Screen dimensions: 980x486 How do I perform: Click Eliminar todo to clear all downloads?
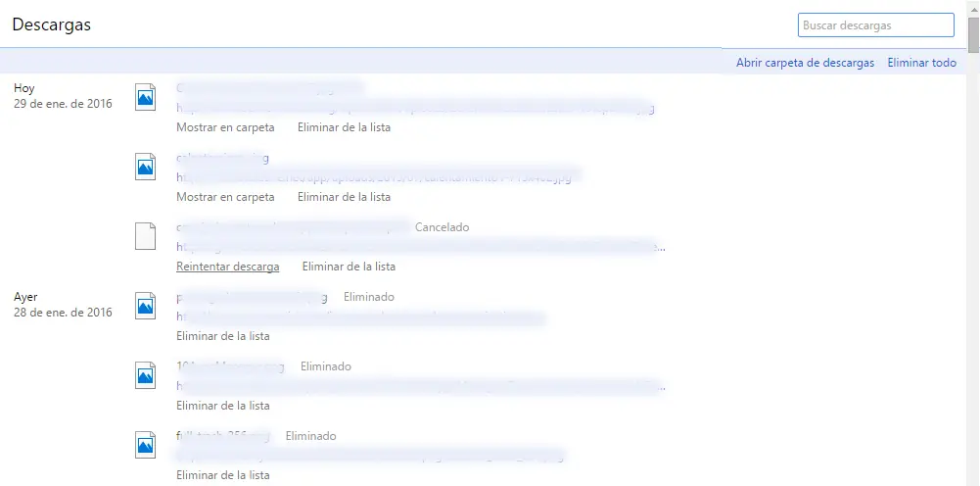pos(922,63)
